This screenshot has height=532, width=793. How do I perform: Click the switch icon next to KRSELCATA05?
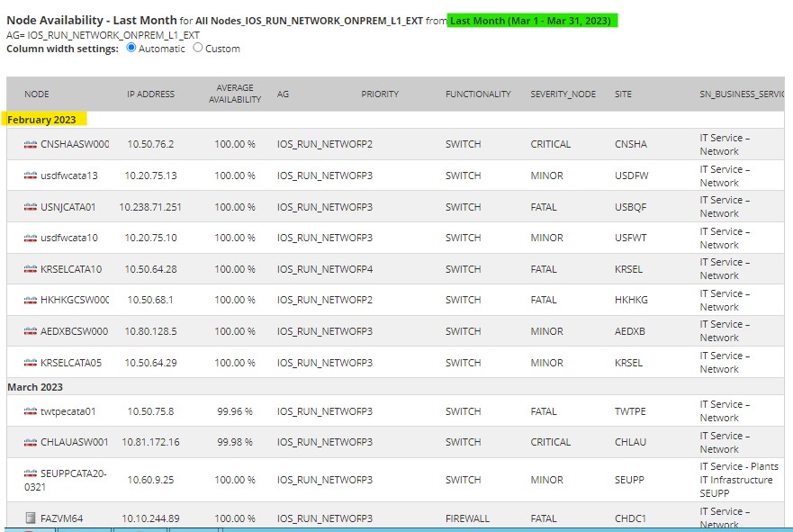31,363
